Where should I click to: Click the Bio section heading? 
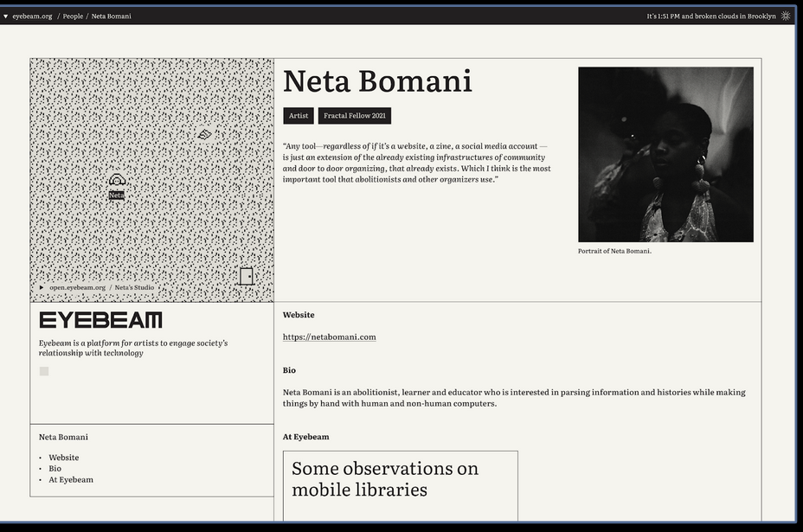[289, 370]
